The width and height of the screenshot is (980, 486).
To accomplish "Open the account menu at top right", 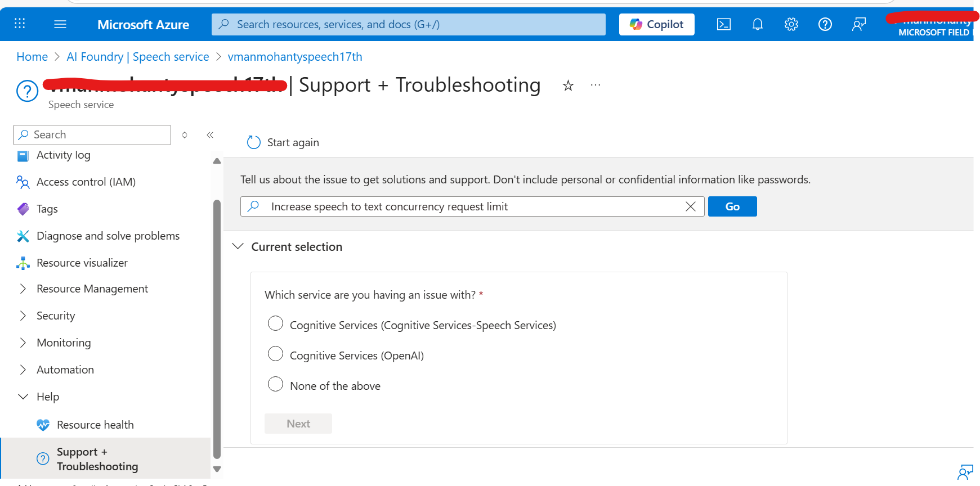I will point(933,24).
